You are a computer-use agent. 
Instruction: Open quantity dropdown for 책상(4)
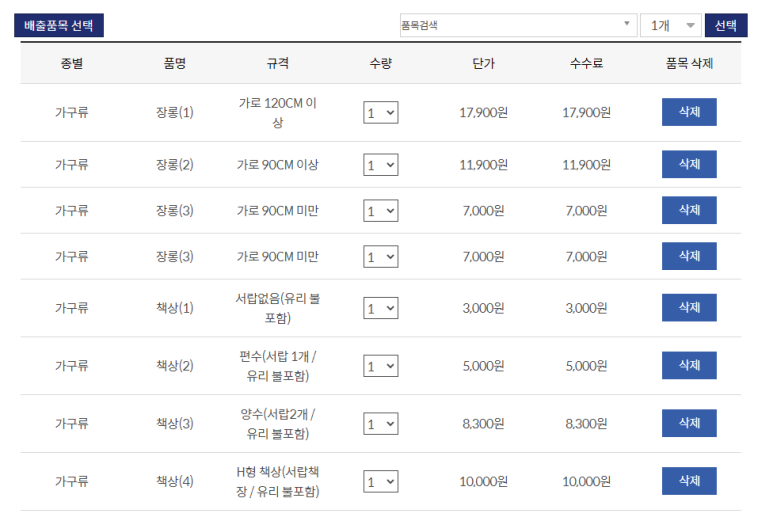(x=381, y=482)
